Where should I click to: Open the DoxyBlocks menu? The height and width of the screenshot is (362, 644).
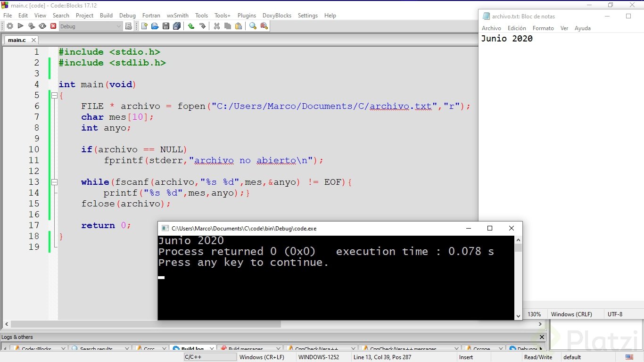(277, 16)
